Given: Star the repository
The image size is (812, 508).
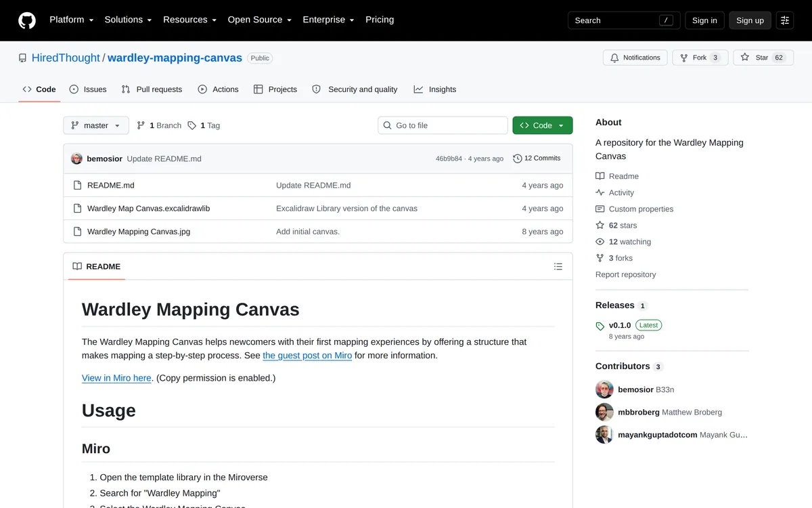Looking at the screenshot, I should (x=763, y=58).
